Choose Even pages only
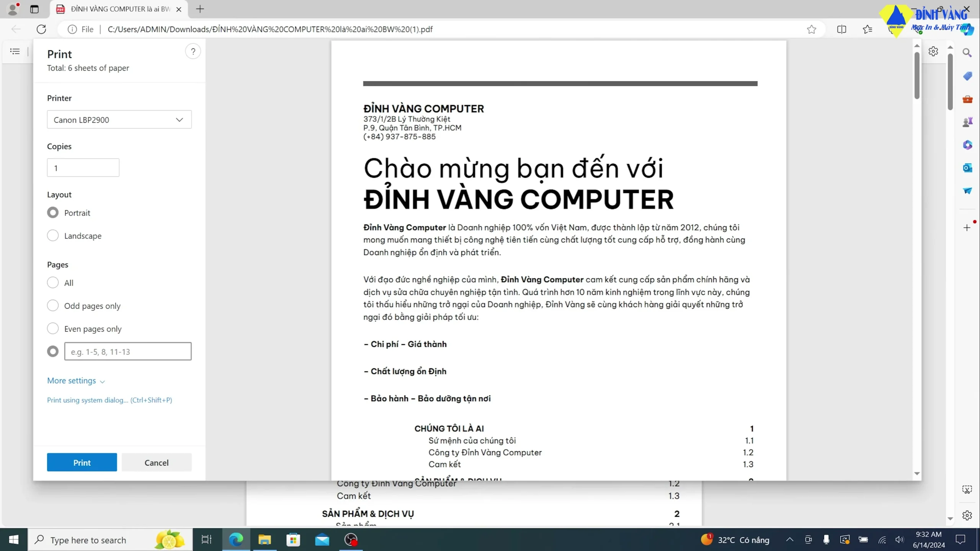This screenshot has height=551, width=980. click(x=53, y=329)
